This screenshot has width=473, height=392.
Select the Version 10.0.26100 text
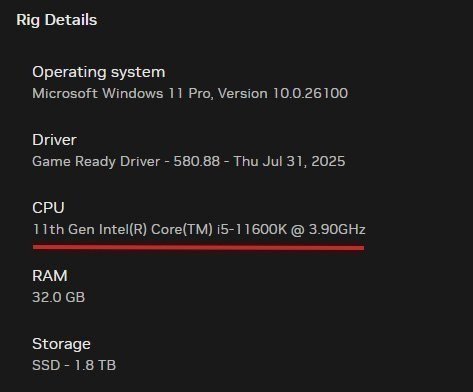(283, 93)
